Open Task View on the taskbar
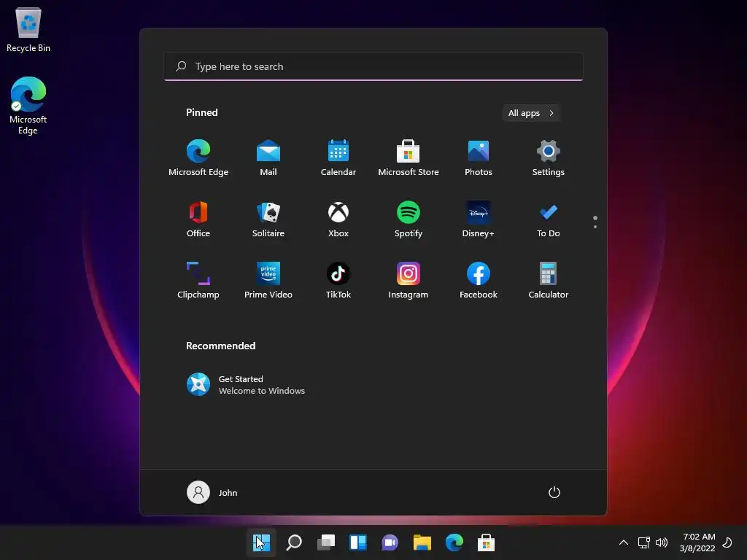 click(x=326, y=542)
